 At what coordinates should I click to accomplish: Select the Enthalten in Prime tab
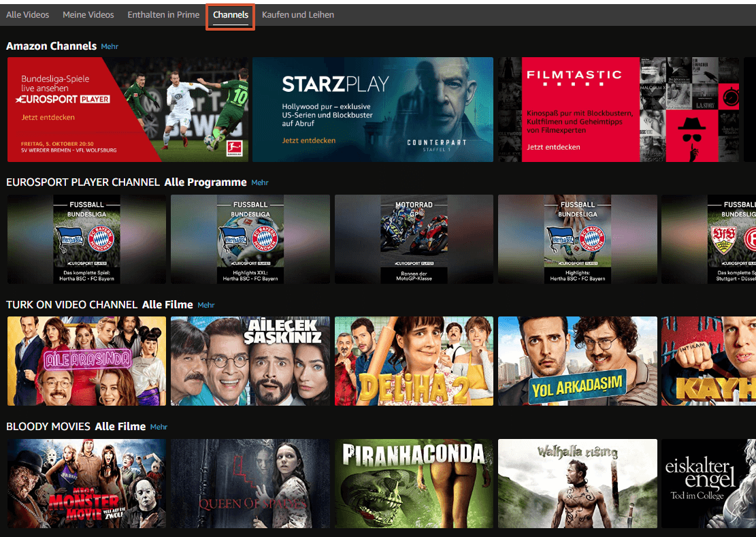tap(163, 14)
